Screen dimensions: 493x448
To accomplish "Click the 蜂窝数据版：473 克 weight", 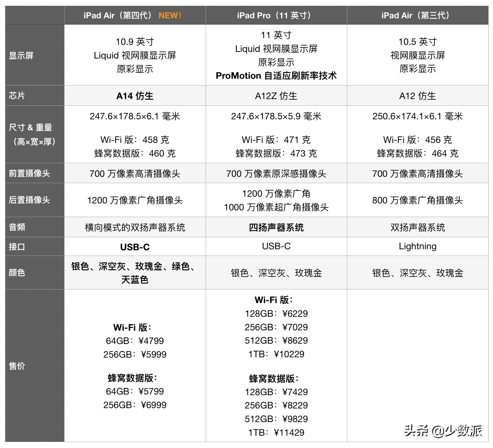I will click(276, 154).
